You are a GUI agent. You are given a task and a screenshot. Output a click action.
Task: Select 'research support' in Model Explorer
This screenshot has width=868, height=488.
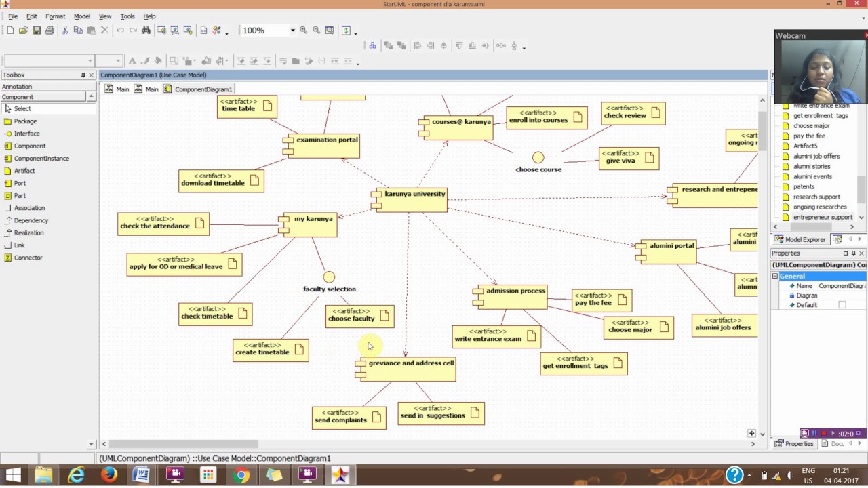(816, 197)
